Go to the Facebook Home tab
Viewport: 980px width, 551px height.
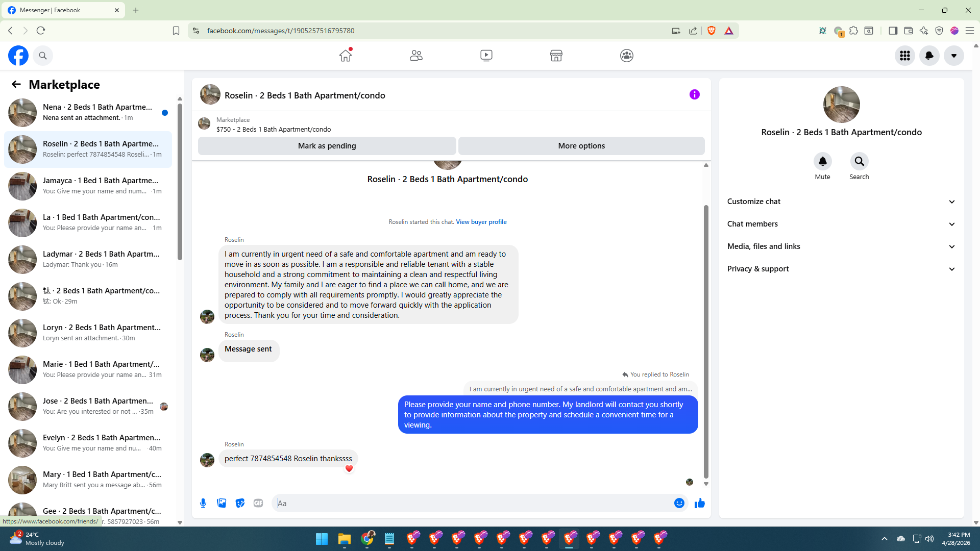pos(346,56)
